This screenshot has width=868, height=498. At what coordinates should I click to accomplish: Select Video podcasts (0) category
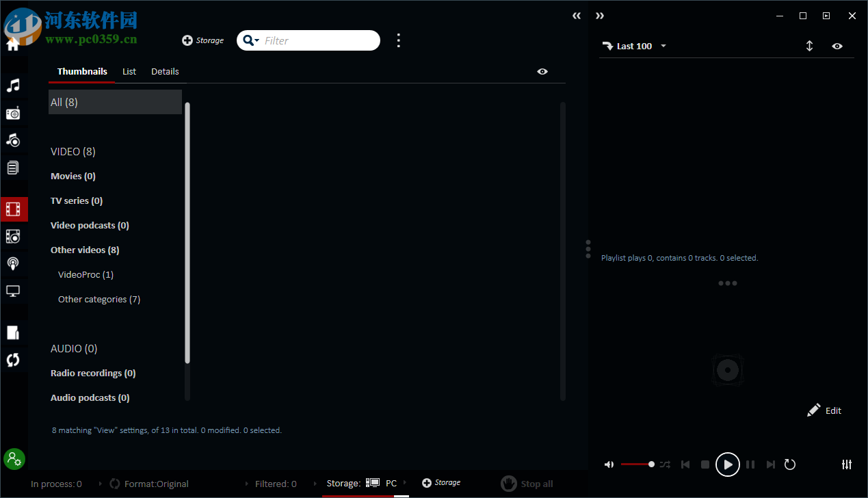pos(90,225)
